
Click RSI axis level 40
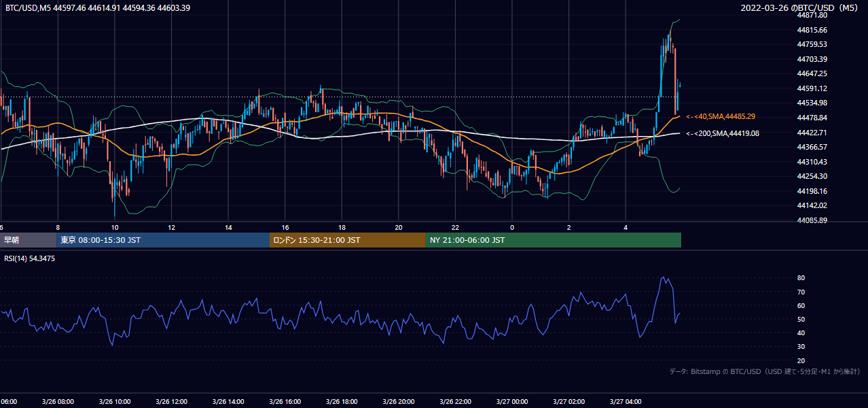(x=801, y=333)
